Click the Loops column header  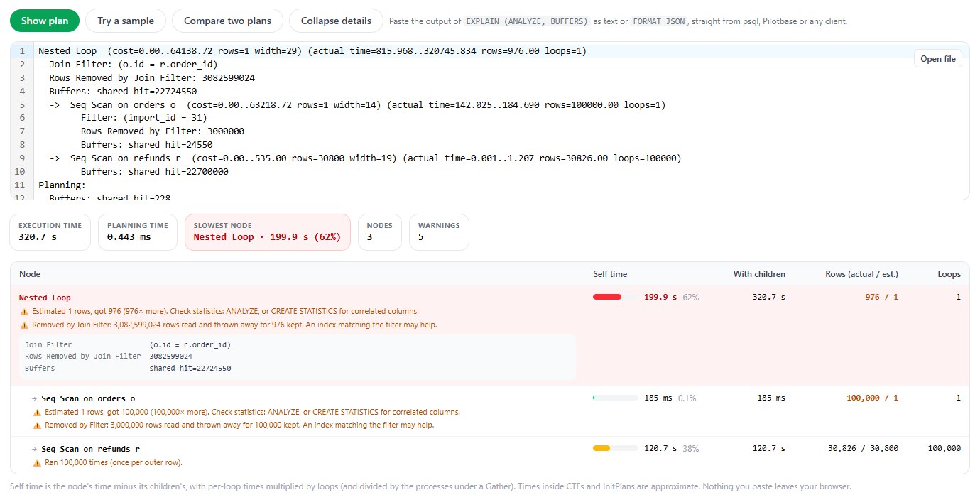pos(949,273)
